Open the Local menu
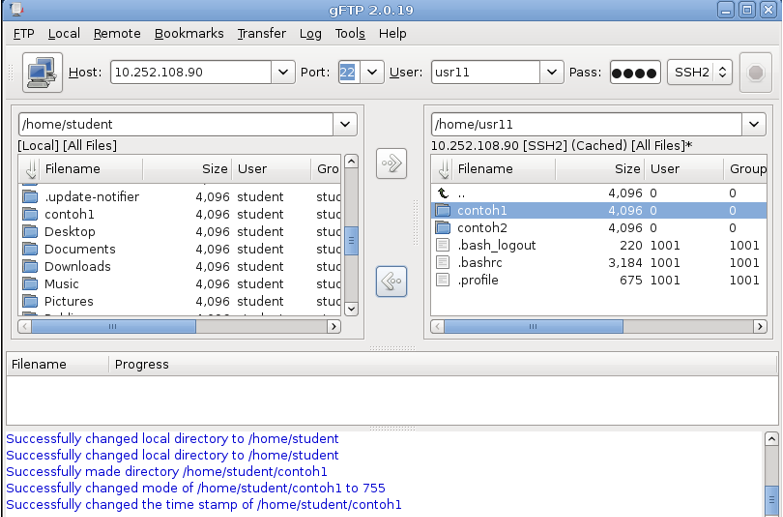 tap(64, 34)
